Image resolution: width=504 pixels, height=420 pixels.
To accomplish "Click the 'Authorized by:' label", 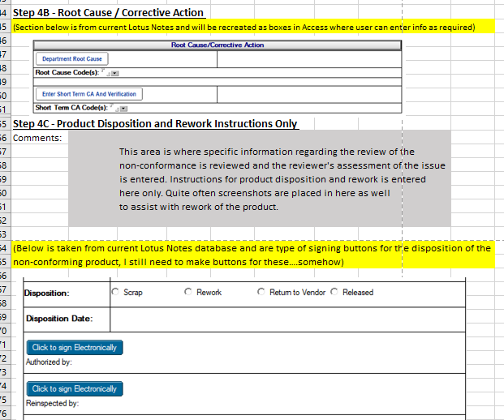I will (x=49, y=362).
